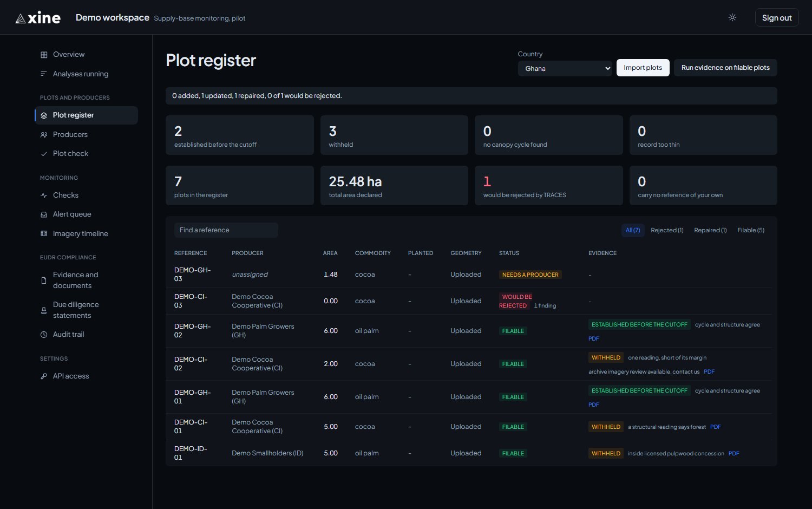Click the WOULD BE REJECTED status badge
This screenshot has height=509, width=812.
tap(515, 301)
